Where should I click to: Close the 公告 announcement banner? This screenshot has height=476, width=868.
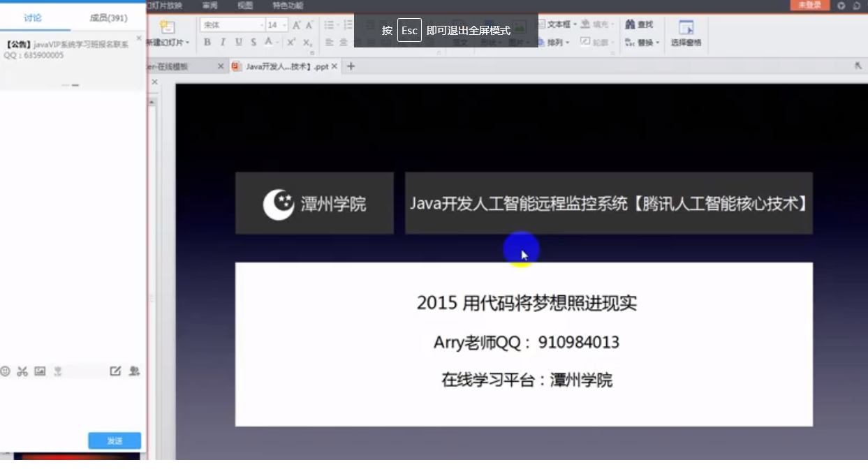click(x=139, y=38)
